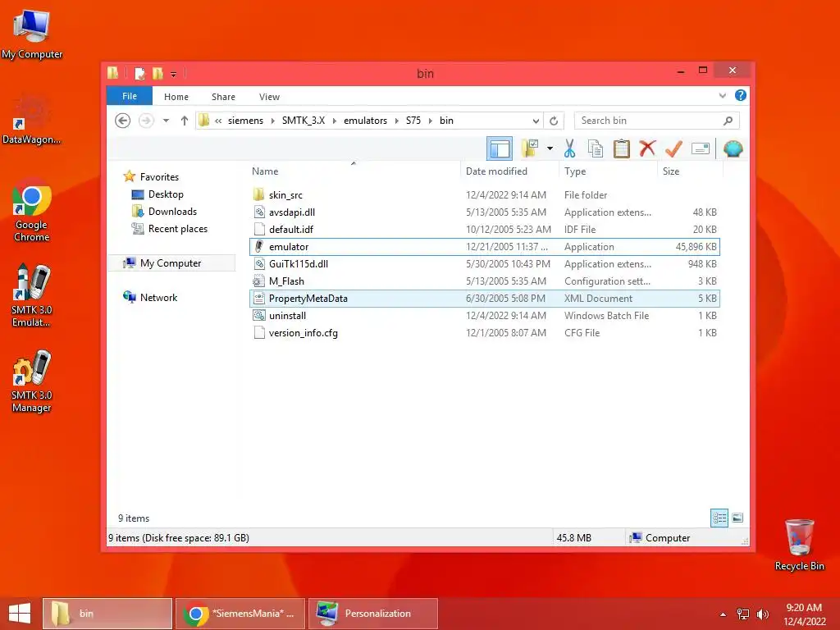
Task: Click New Folder quick access icon
Action: coord(157,73)
